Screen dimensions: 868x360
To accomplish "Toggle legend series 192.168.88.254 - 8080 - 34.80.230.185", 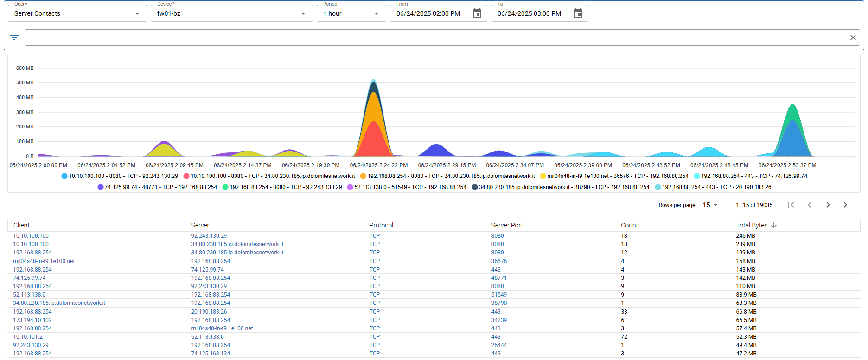I will pos(447,176).
